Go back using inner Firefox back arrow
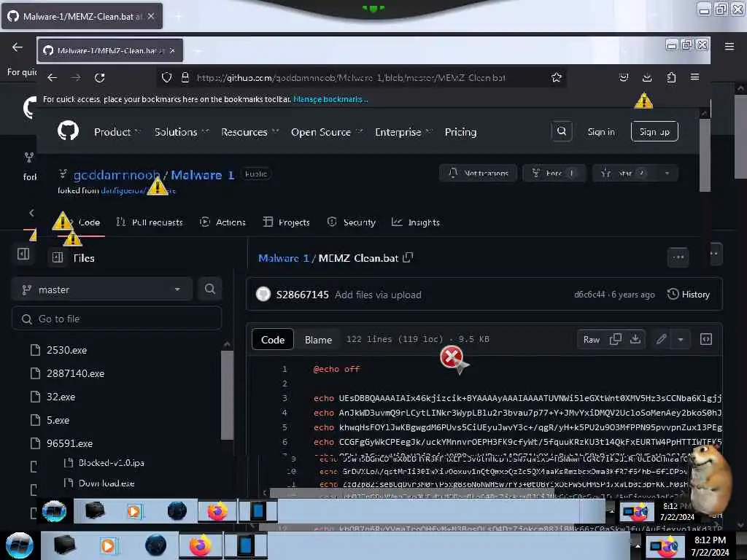The image size is (747, 560). [x=53, y=77]
